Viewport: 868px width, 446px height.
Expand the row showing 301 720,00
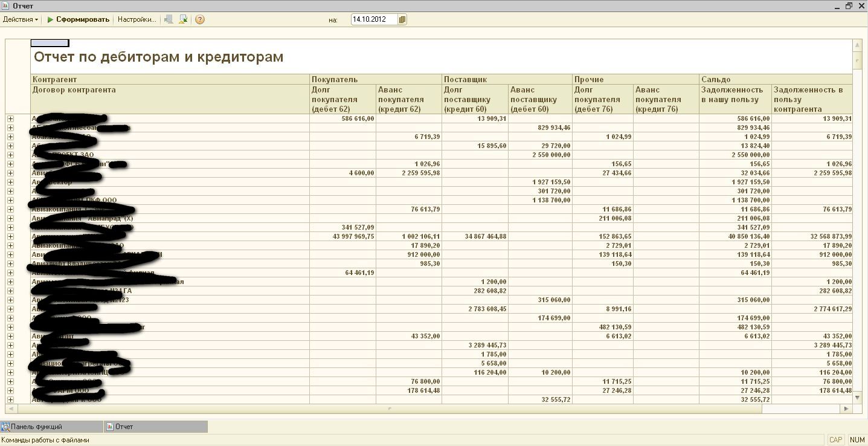click(x=10, y=191)
